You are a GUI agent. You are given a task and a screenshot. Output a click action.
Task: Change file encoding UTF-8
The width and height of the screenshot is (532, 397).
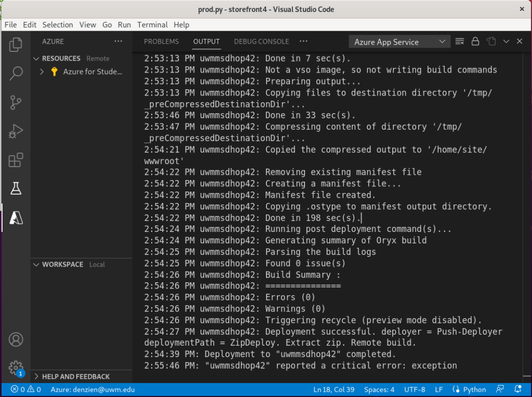coord(415,389)
